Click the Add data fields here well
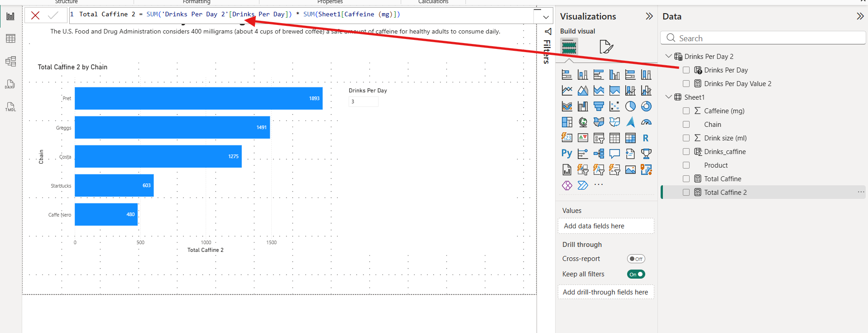This screenshot has width=868, height=333. click(606, 226)
